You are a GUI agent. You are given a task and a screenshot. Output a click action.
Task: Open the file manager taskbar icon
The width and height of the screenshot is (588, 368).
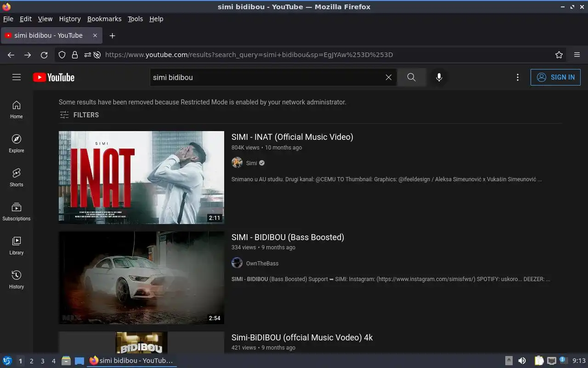(66, 361)
